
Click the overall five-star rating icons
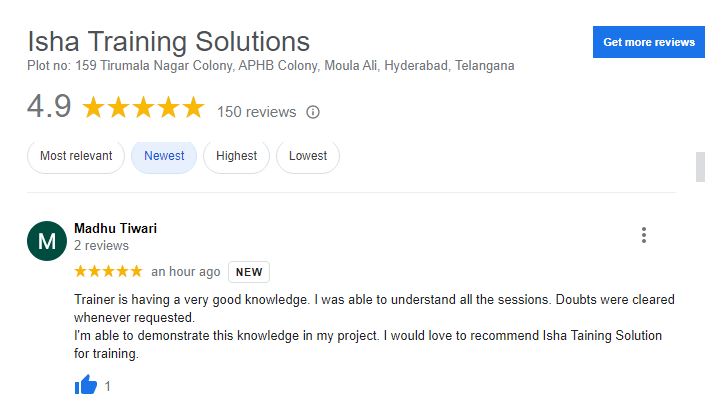143,107
